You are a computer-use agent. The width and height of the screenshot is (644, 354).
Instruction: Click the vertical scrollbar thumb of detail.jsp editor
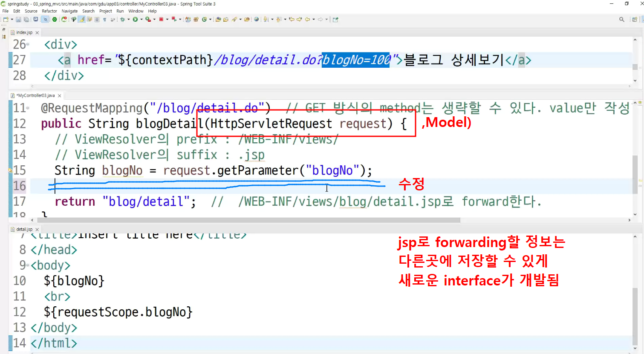coord(635,317)
